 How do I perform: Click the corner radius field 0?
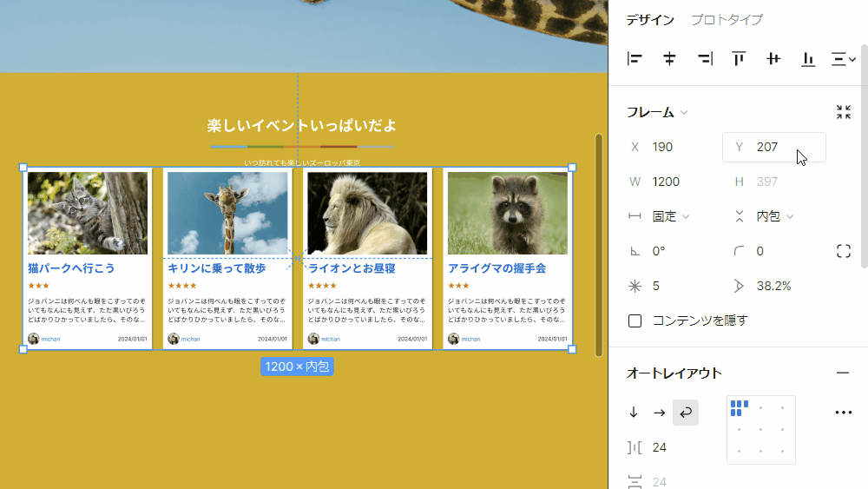pos(774,251)
